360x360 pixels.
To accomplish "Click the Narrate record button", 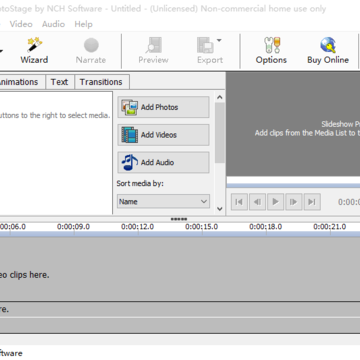I will (91, 51).
